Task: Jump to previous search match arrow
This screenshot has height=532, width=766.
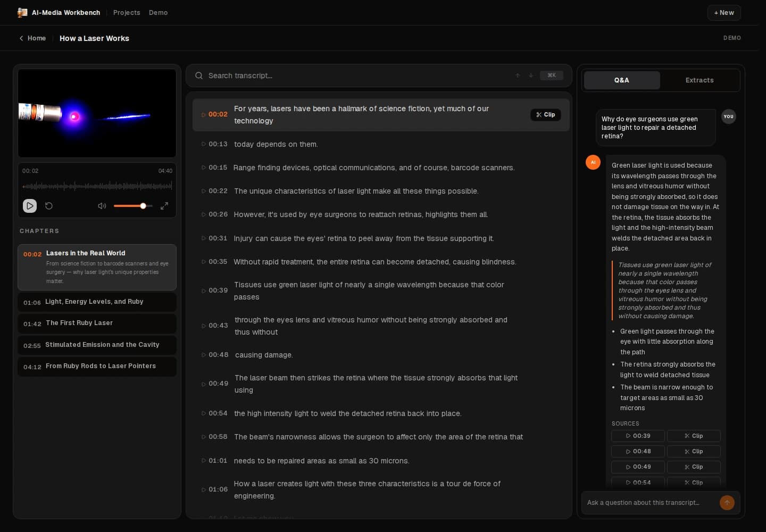Action: pyautogui.click(x=518, y=76)
